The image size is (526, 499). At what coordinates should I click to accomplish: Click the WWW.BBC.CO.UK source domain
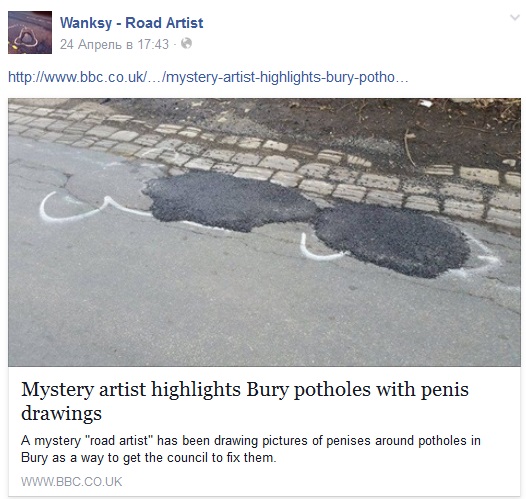pyautogui.click(x=71, y=482)
